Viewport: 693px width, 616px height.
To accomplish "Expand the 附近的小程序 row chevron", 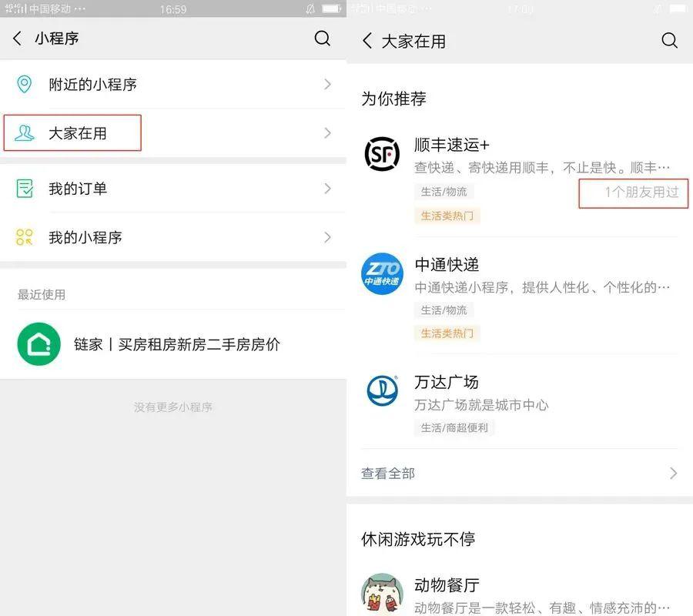I will click(x=327, y=84).
